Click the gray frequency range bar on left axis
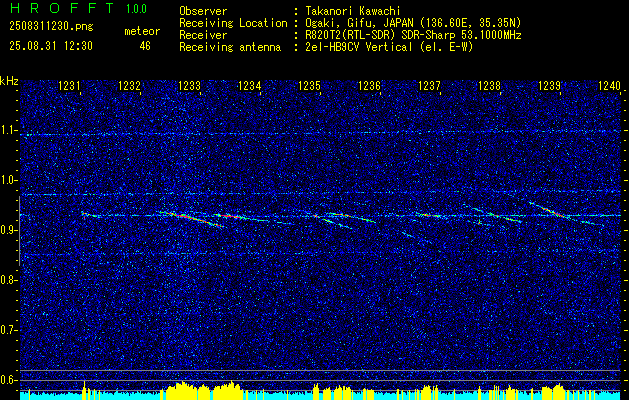Viewport: 629px width, 400px height. [x=19, y=231]
